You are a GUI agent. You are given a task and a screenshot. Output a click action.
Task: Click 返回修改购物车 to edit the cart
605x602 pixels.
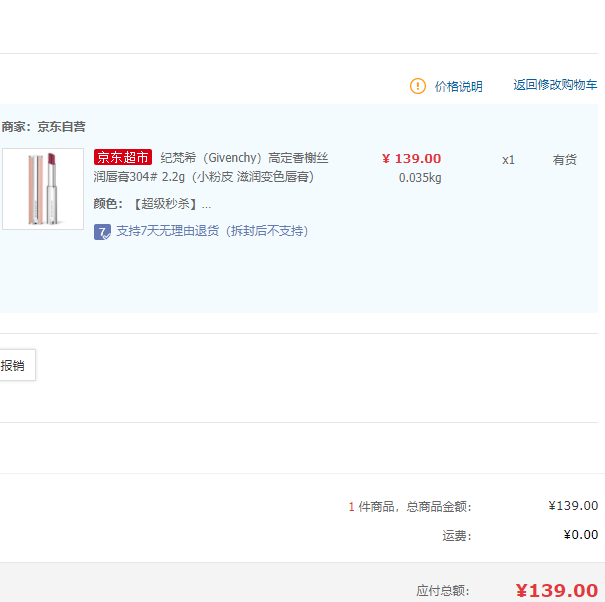(555, 85)
